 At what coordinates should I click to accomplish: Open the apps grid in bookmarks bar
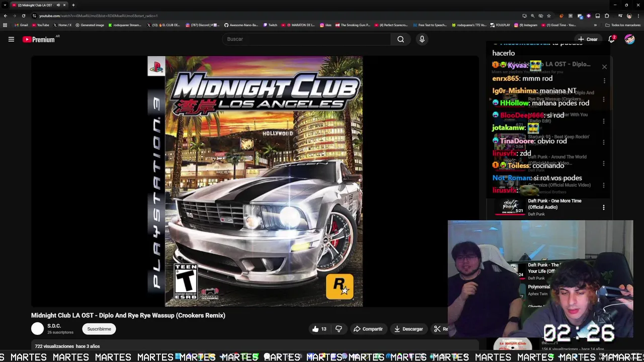5,25
